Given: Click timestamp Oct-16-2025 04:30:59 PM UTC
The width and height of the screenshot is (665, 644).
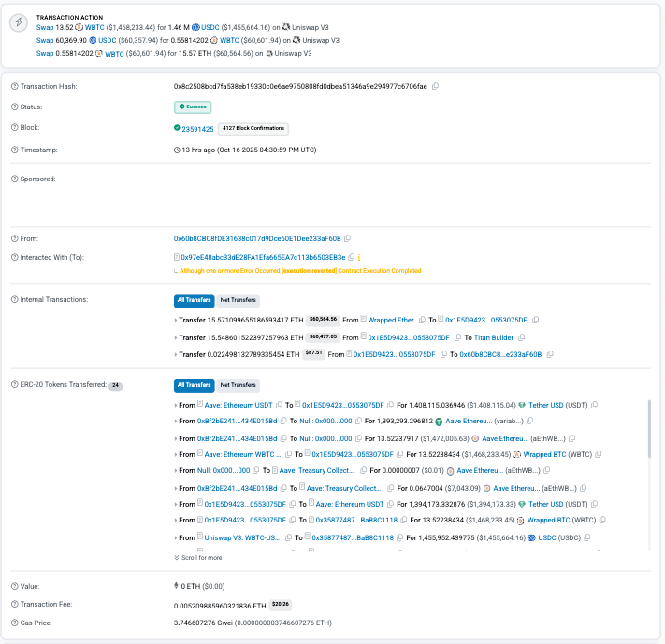Looking at the screenshot, I should (267, 150).
